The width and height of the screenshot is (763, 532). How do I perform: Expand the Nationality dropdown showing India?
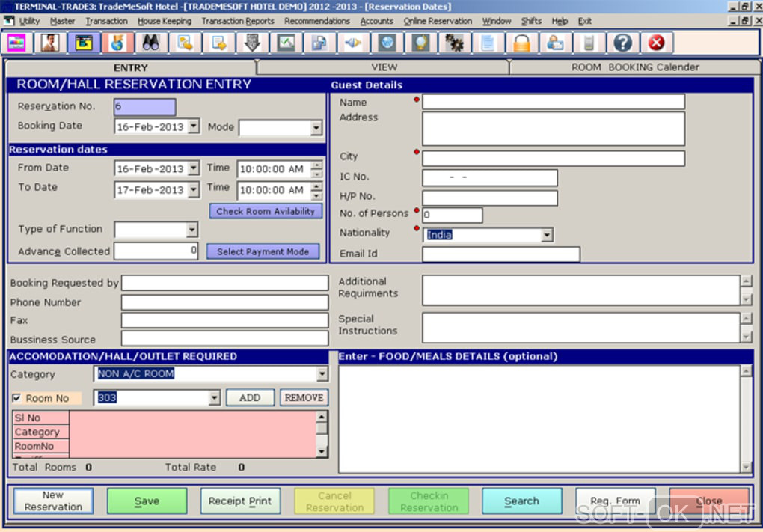[547, 235]
